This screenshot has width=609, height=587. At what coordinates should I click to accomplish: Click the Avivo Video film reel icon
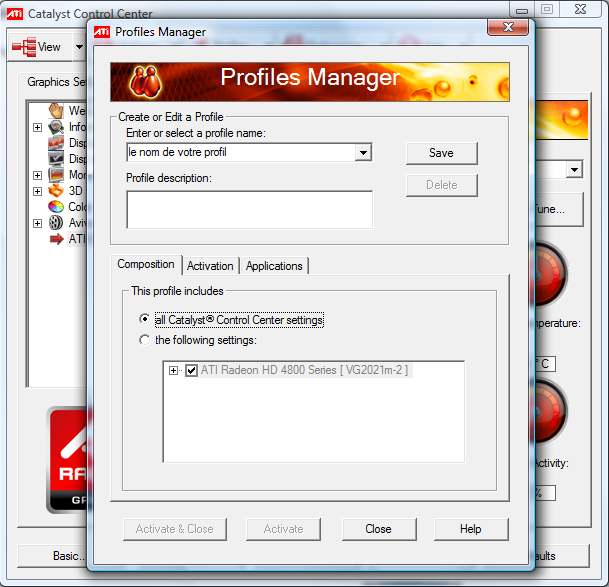(x=56, y=223)
